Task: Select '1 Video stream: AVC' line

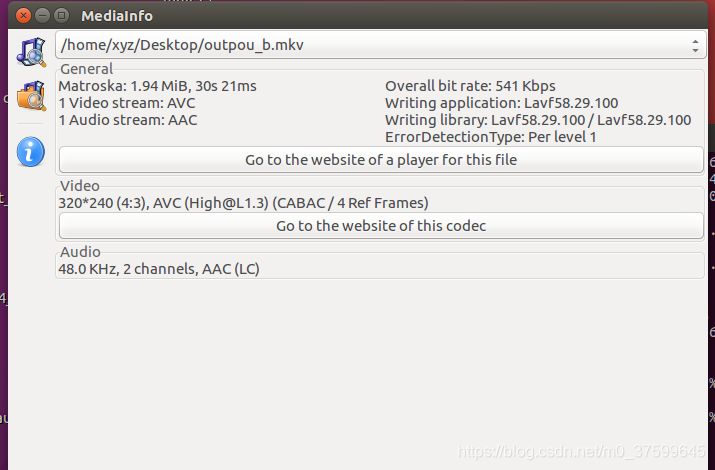Action: click(127, 103)
